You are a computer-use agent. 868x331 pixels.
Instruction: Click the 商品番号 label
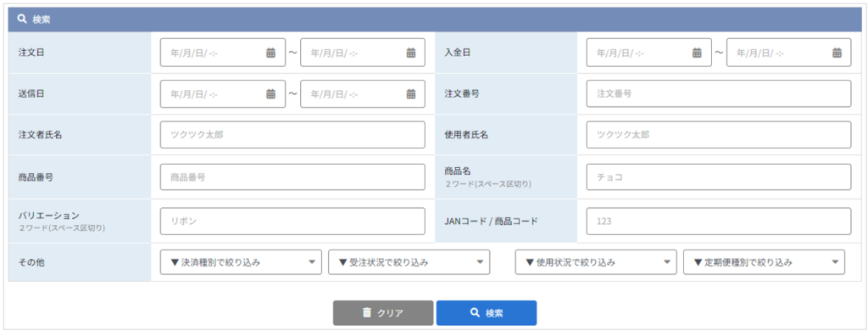pyautogui.click(x=36, y=177)
